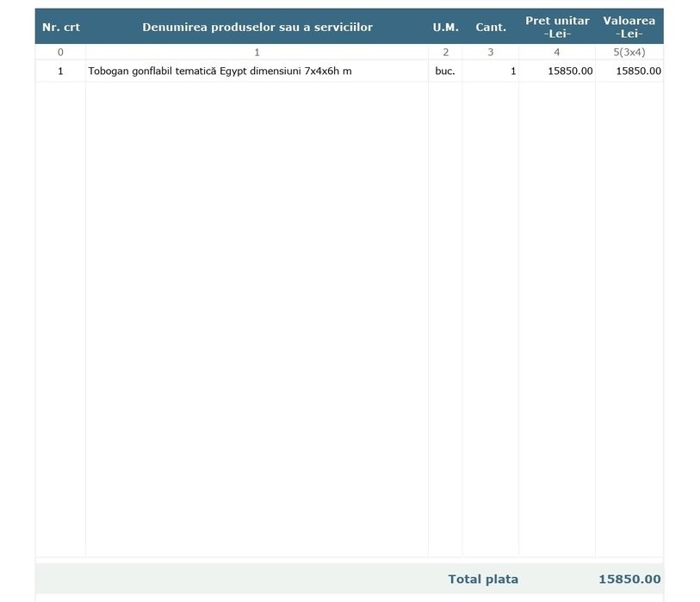The image size is (700, 602).
Task: Click the total amount 15850.00 in footer
Action: tap(629, 580)
